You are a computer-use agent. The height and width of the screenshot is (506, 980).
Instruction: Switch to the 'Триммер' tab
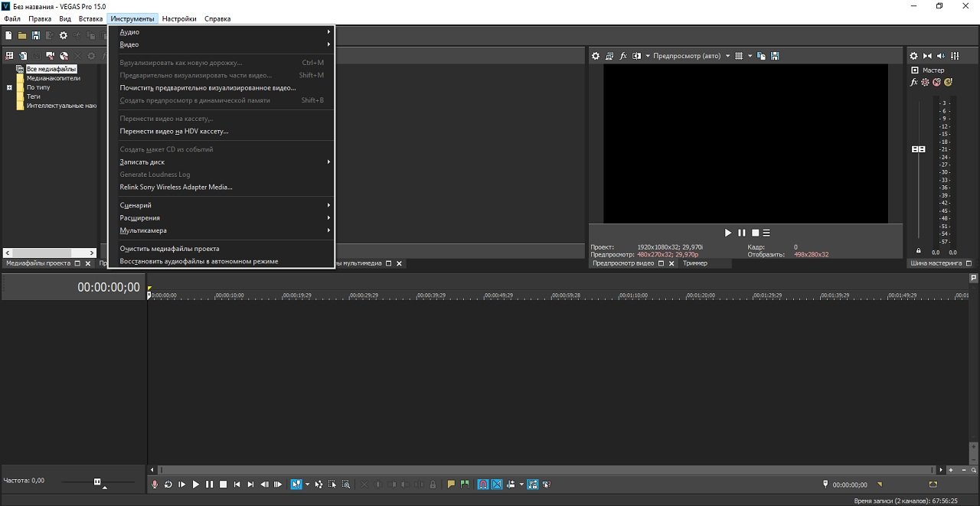694,263
